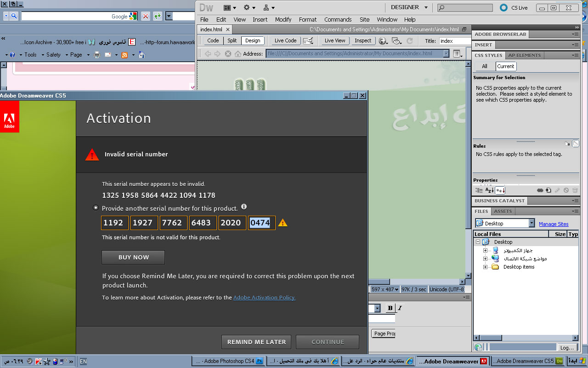This screenshot has height=368, width=588.
Task: Select 'Provide another serial number' radio button
Action: (x=96, y=208)
